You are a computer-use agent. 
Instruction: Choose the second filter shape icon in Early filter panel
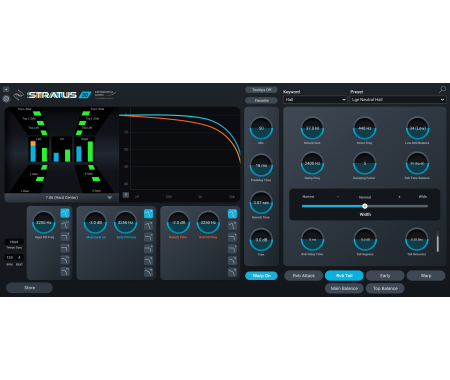tap(149, 226)
